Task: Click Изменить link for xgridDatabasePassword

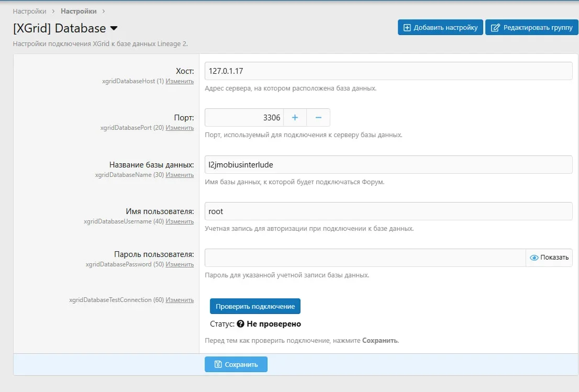Action: 180,264
